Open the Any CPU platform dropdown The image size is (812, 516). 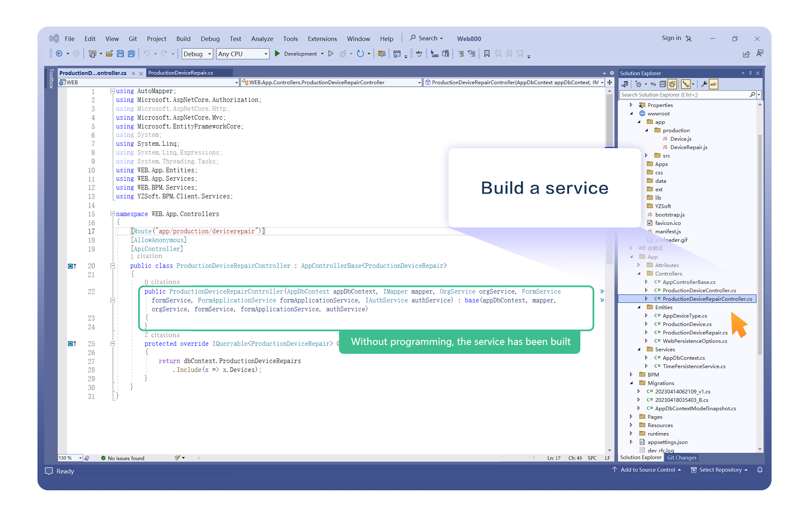(243, 54)
